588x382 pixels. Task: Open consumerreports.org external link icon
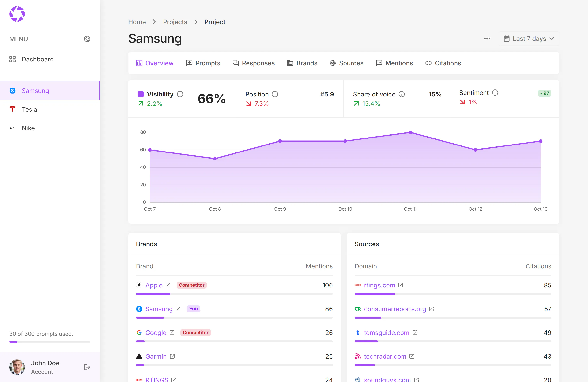pyautogui.click(x=432, y=309)
